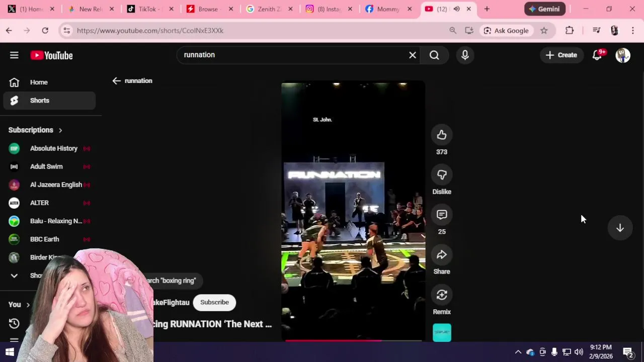Open ALTER channel
Viewport: 644px width, 362px height.
[x=49, y=203]
